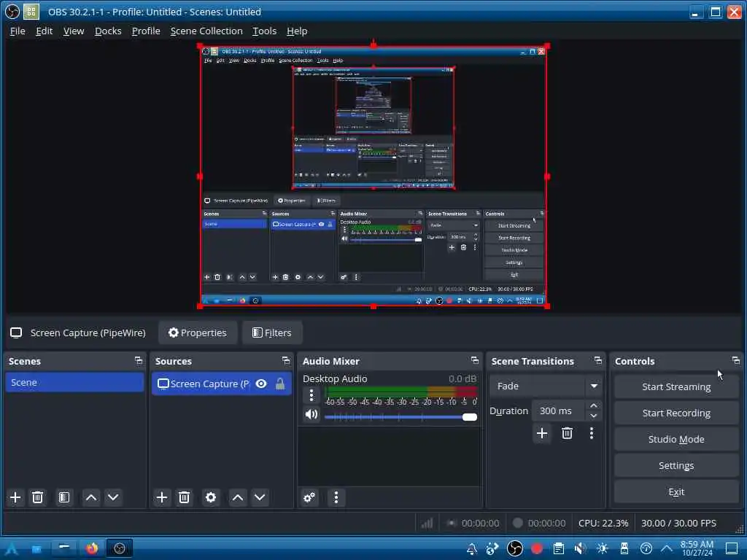Undock the Audio Mixer panel

click(474, 360)
